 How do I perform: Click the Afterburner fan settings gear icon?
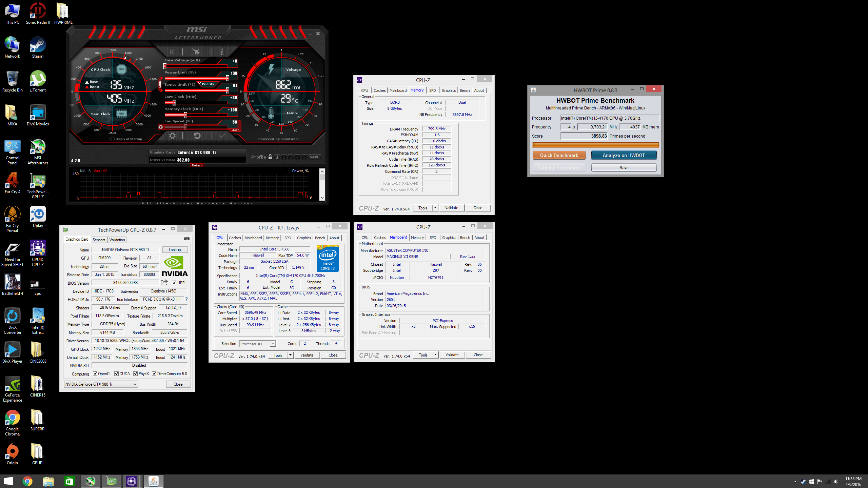160,127
